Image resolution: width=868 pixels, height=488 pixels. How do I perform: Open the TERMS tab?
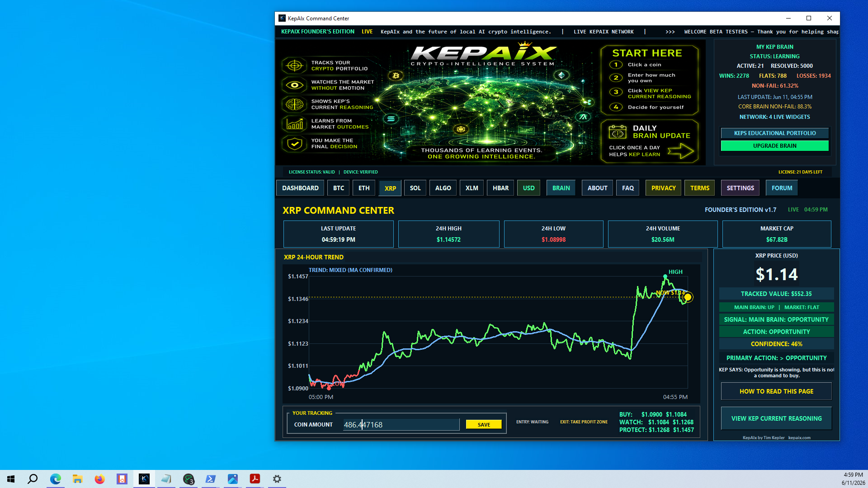[699, 188]
